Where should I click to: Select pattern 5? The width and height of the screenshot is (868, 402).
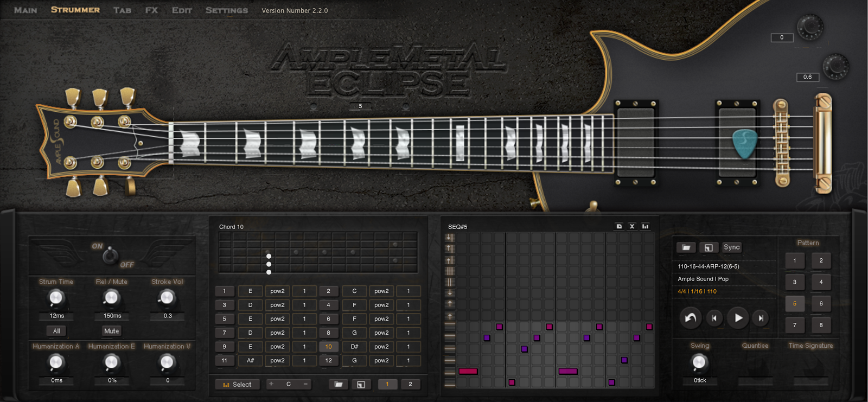click(795, 304)
